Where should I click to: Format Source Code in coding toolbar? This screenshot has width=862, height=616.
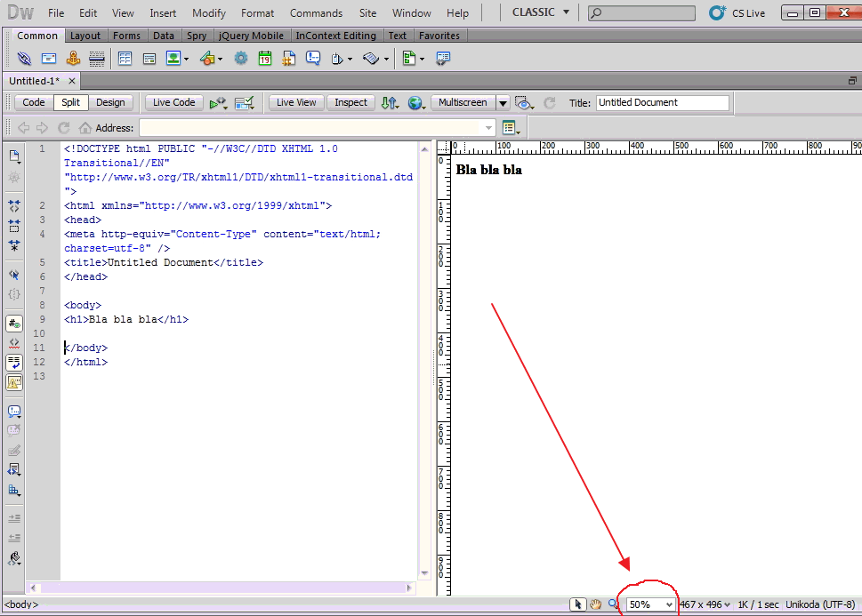[14, 559]
